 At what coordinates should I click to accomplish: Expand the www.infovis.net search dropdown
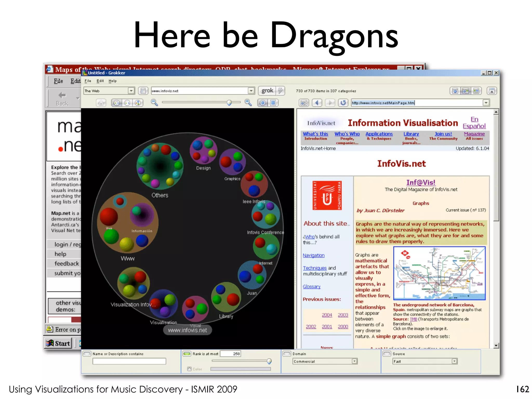click(x=251, y=91)
